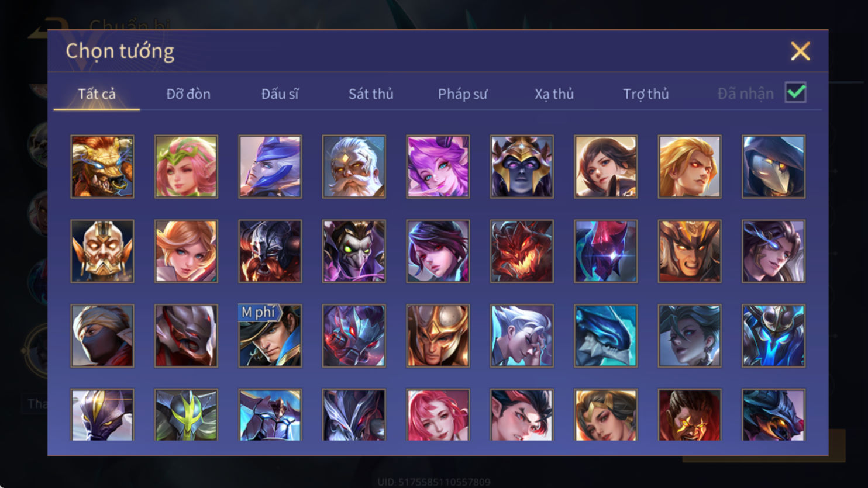This screenshot has width=868, height=488.
Task: Choose the golden-helmet dark-faced hero
Action: point(522,167)
